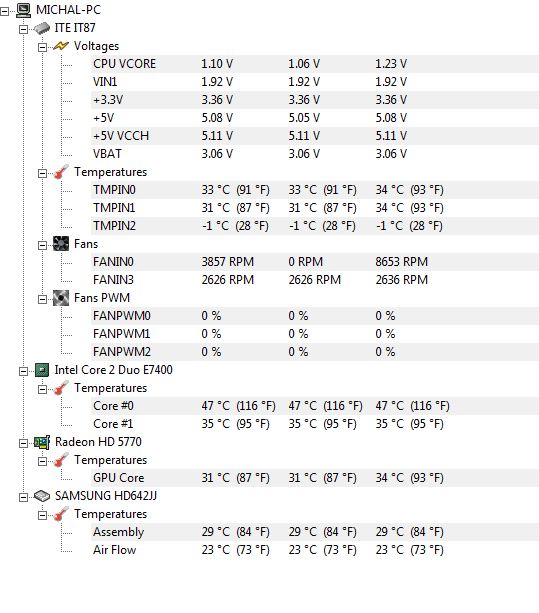The image size is (539, 613).
Task: Select the GPU Core temperature row
Action: coord(315,478)
